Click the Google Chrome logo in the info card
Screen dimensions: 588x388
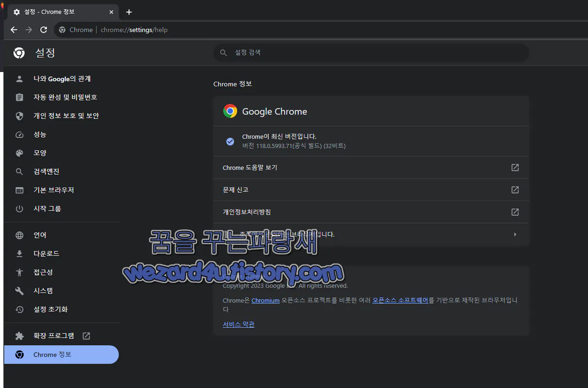(x=230, y=111)
